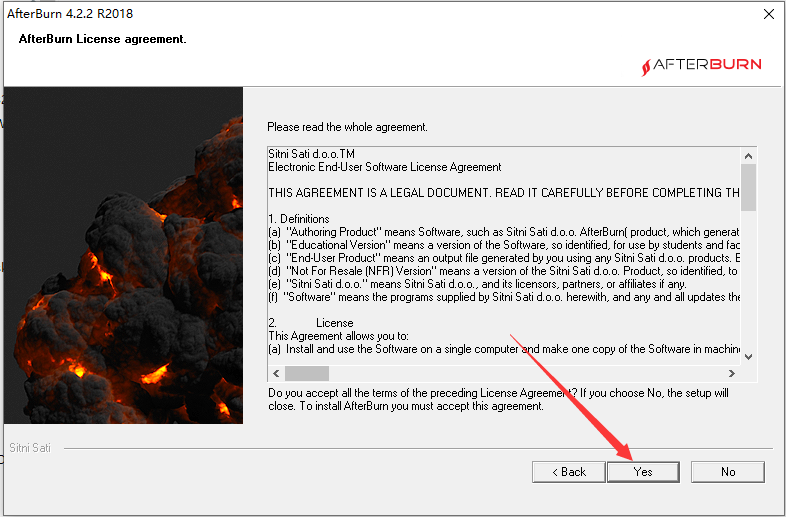Viewport: 786px width, 517px height.
Task: Click the "(d) Not For Resale (NFR) Version" line
Action: click(x=503, y=271)
